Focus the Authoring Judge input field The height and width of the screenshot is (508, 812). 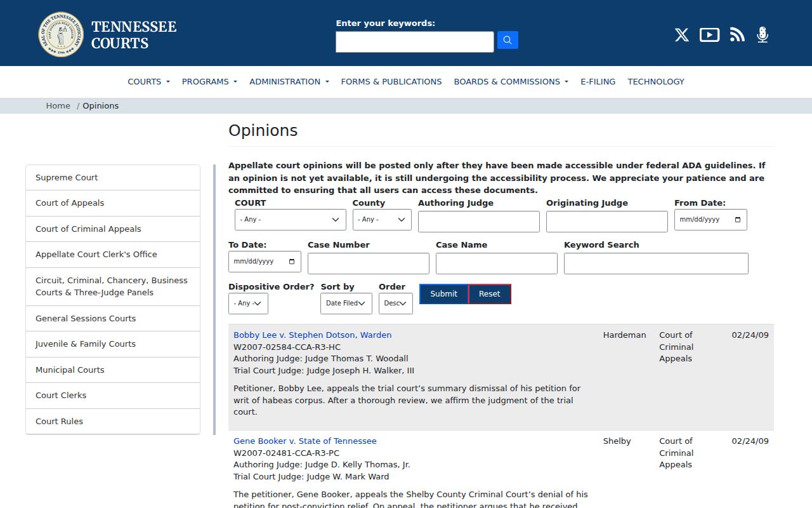click(x=479, y=222)
